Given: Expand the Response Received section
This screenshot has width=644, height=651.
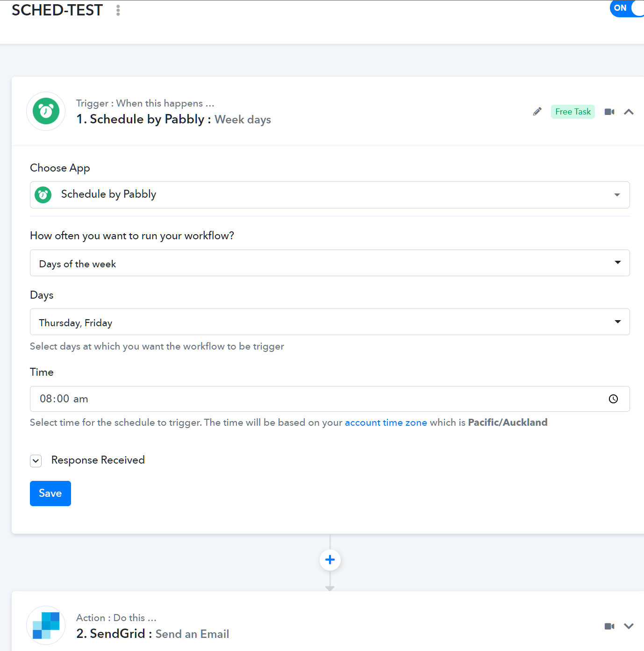Looking at the screenshot, I should click(36, 461).
